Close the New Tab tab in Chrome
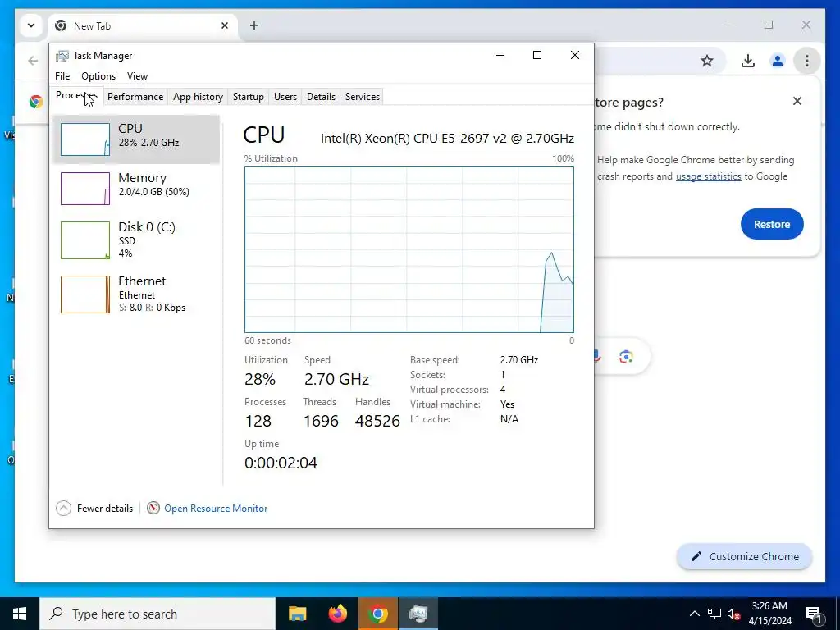 point(225,25)
